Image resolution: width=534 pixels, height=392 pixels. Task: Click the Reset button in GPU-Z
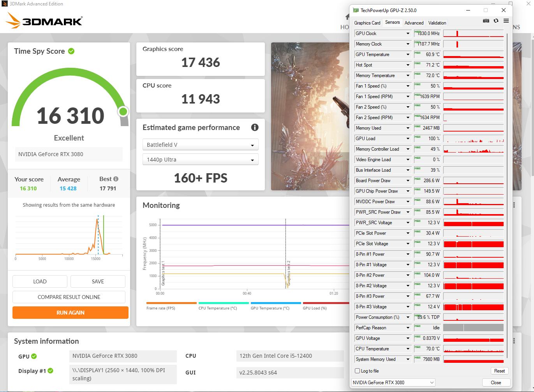click(x=499, y=371)
